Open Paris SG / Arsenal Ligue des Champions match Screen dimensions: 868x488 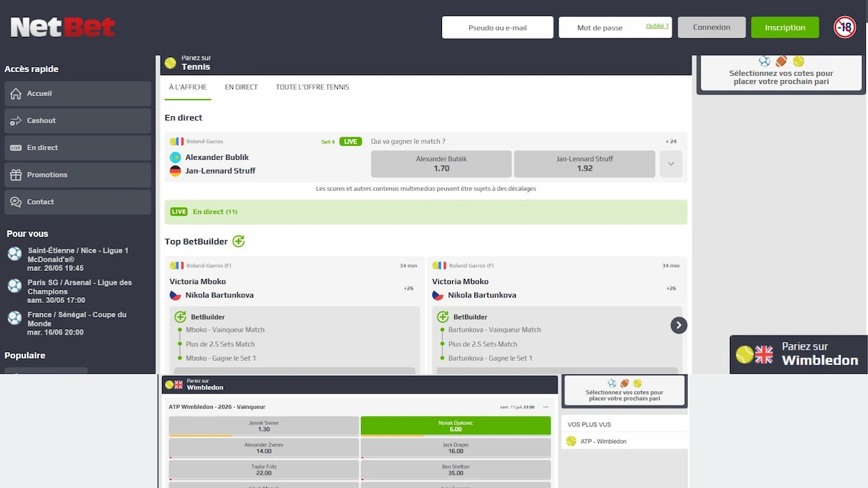click(78, 291)
